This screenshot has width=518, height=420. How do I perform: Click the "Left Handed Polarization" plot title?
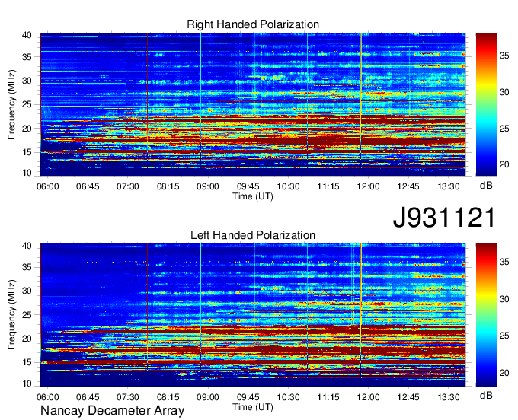[x=253, y=235]
